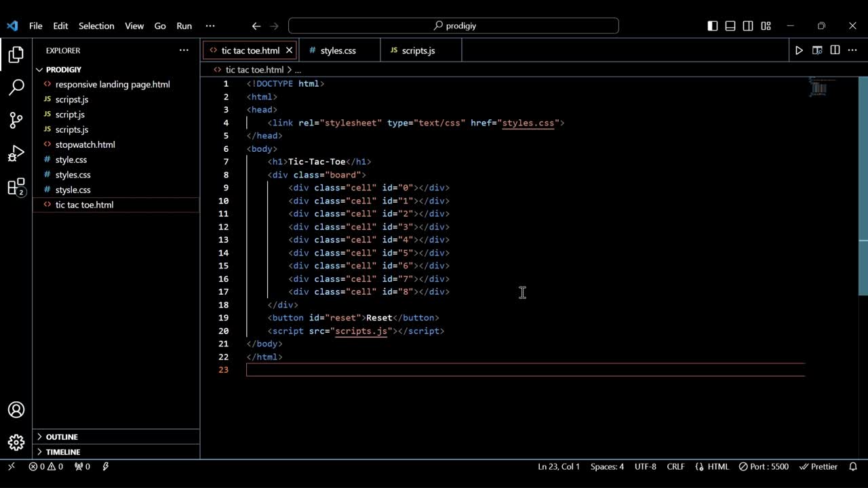Viewport: 868px width, 488px height.
Task: Go back using the left arrow
Action: click(256, 26)
